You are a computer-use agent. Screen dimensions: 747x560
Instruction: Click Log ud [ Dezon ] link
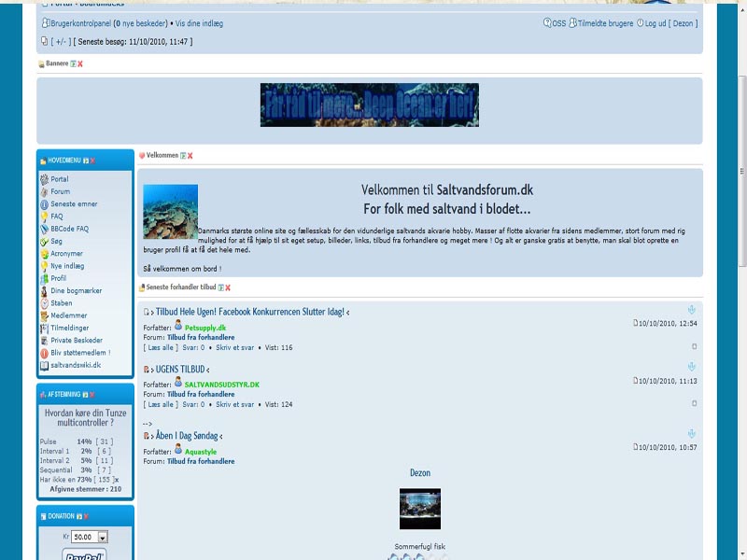click(669, 23)
